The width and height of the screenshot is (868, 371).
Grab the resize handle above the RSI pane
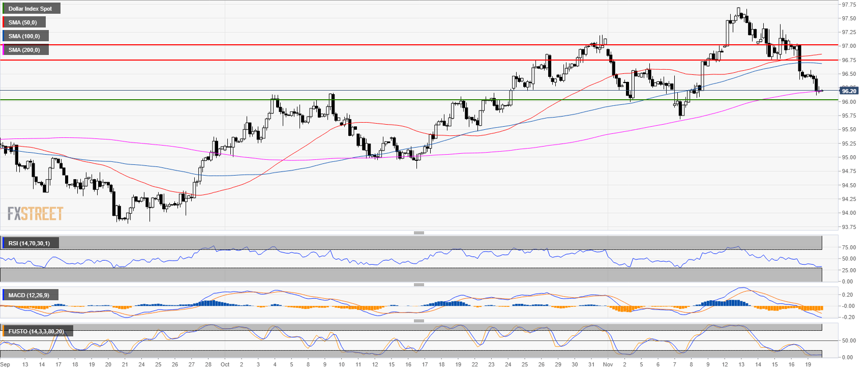click(x=418, y=233)
